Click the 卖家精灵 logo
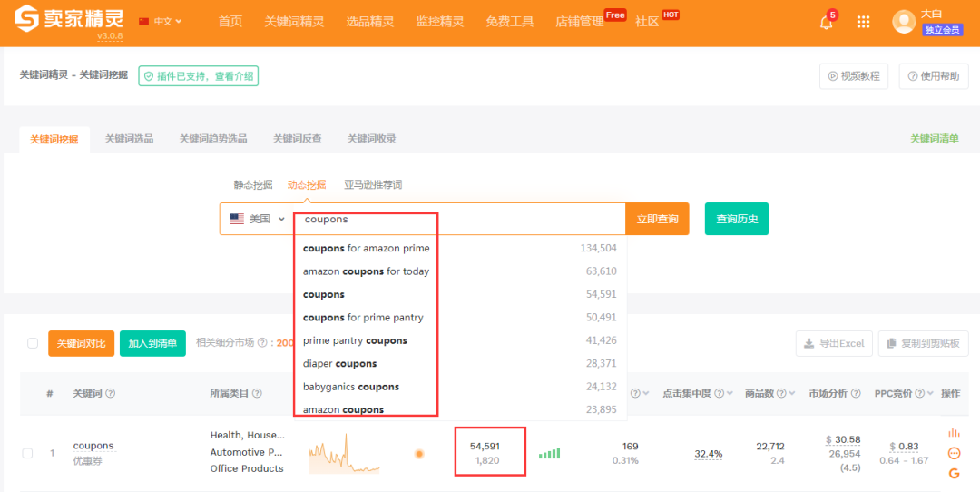980x492 pixels. click(x=69, y=20)
